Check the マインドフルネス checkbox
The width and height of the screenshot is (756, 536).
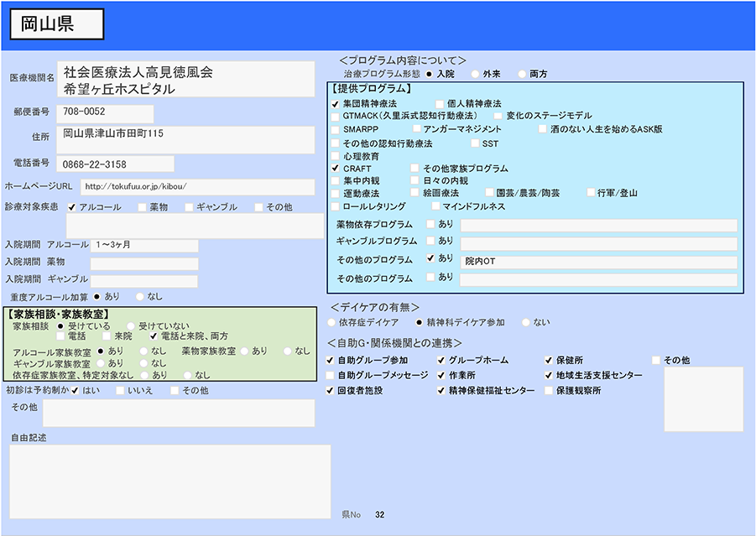[x=435, y=206]
